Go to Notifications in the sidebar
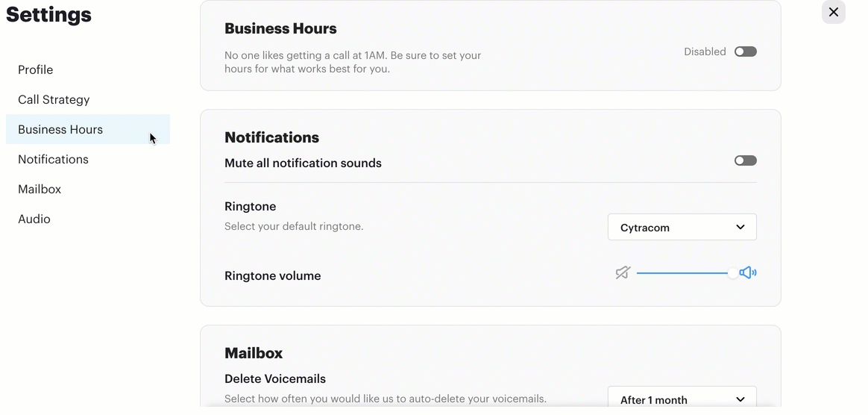Viewport: 868px width, 415px height. tap(53, 160)
